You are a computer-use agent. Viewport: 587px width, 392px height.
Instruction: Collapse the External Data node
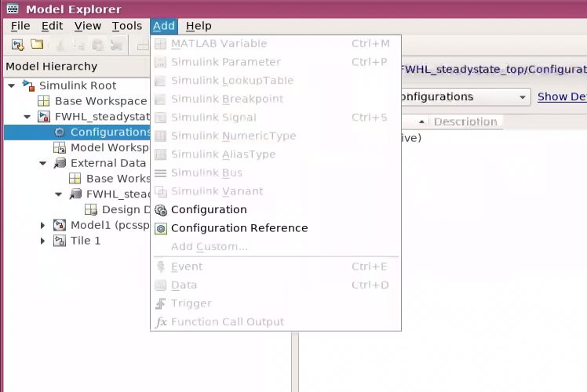tap(42, 163)
